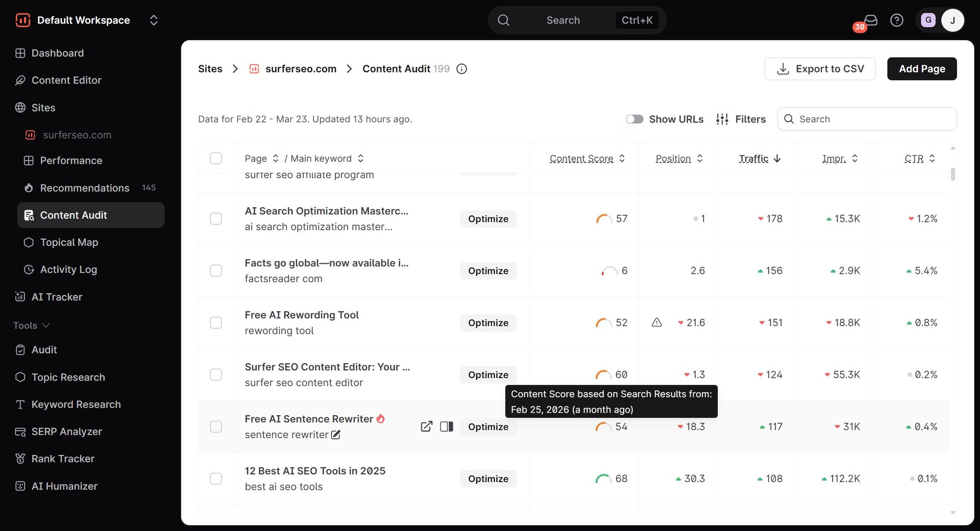Edit the sentence rewriter keyword
Image resolution: width=980 pixels, height=531 pixels.
[336, 435]
